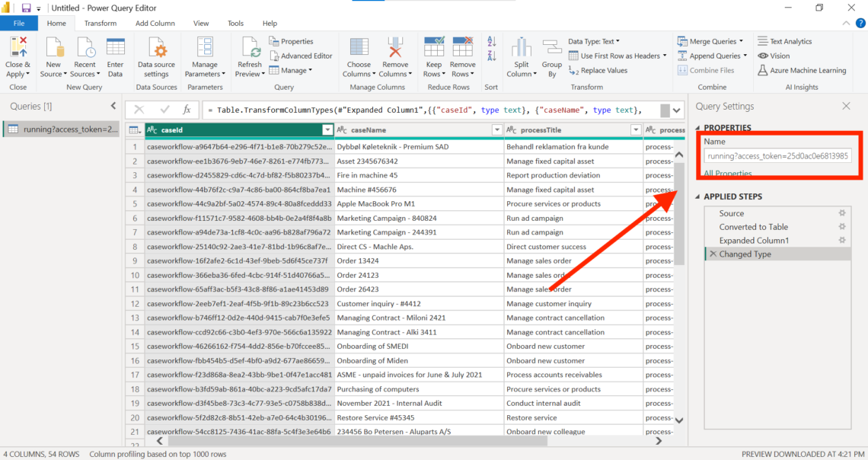
Task: Switch to the Transform ribbon tab
Action: tap(101, 23)
